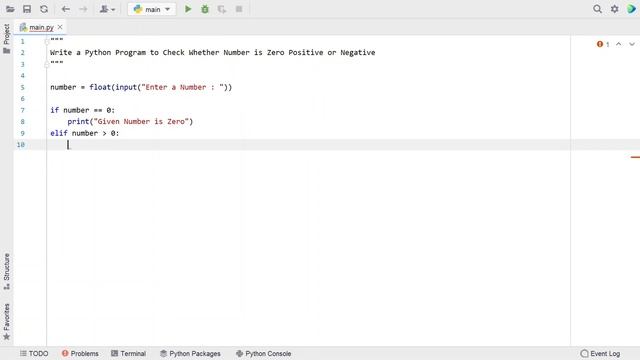Screen dimensions: 640x360
Task: Open file with the folder icon
Action: coord(10,9)
